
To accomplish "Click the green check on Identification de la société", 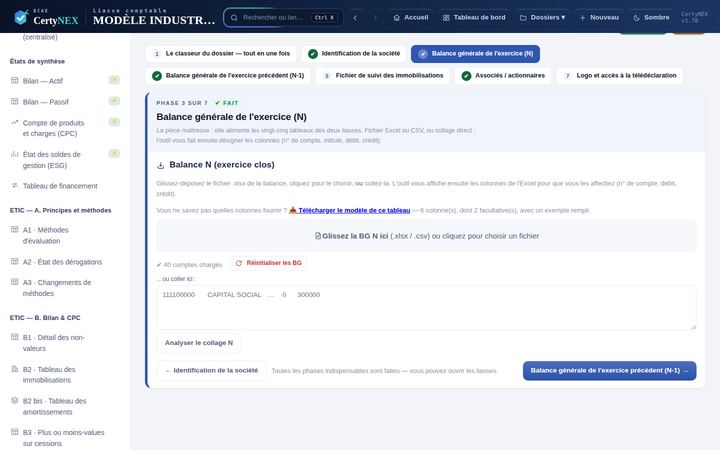I will [313, 54].
